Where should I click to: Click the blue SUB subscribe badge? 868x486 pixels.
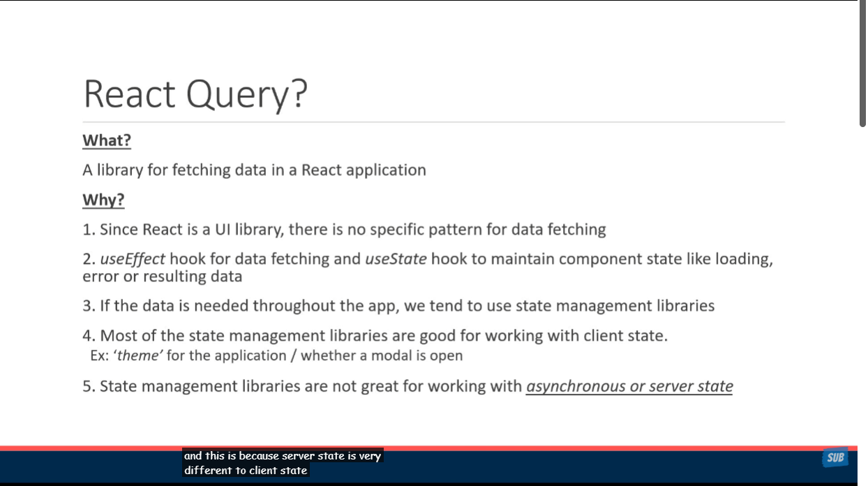coord(835,458)
